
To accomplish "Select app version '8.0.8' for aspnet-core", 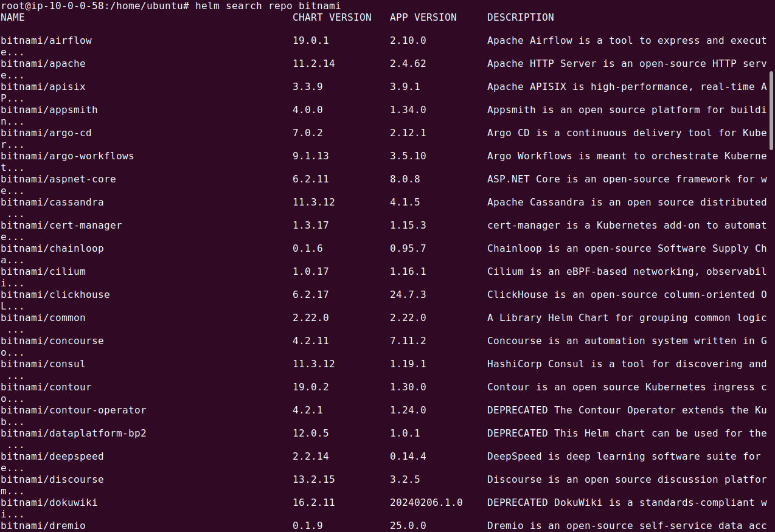I will click(405, 179).
